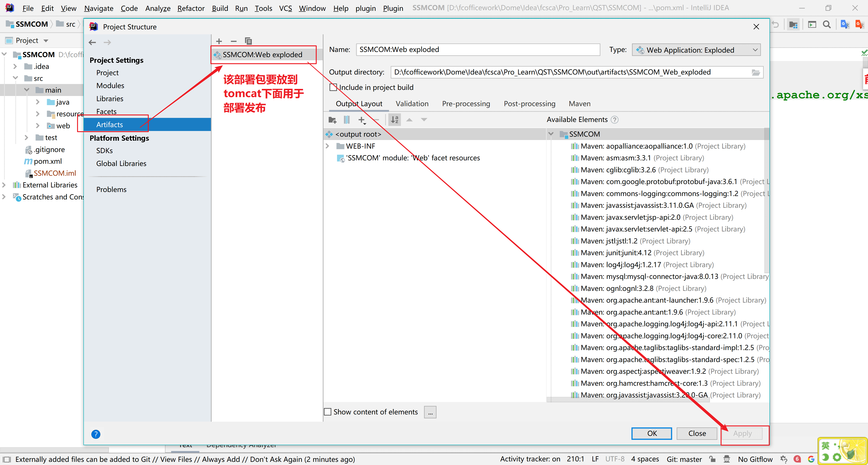The width and height of the screenshot is (868, 465).
Task: Click the Apply button
Action: coord(742,433)
